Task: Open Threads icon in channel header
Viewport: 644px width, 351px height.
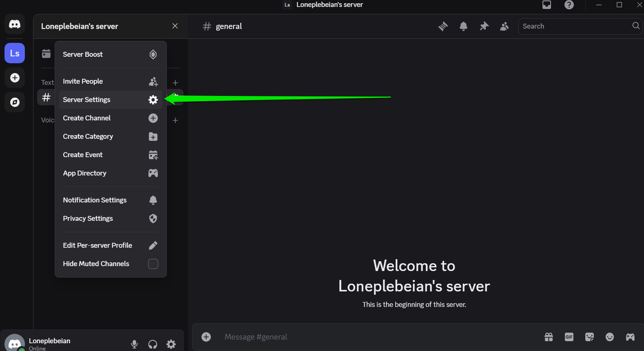Action: [x=443, y=26]
